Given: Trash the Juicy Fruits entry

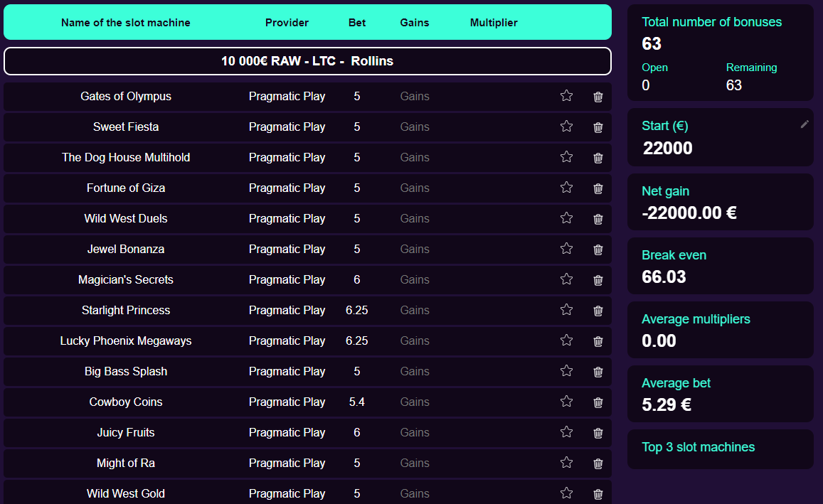Looking at the screenshot, I should (598, 433).
